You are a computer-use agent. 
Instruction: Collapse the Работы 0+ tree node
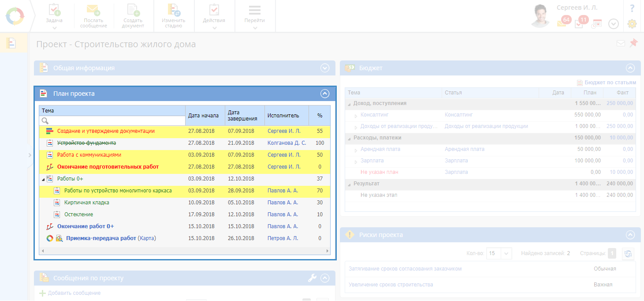click(x=43, y=179)
